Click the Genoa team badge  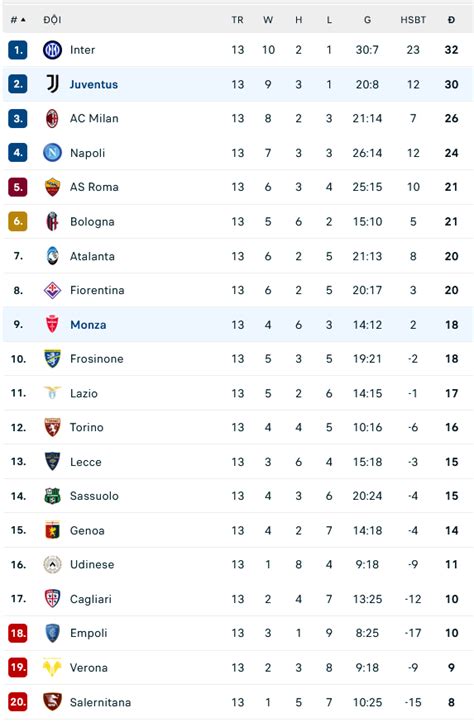coord(53,530)
